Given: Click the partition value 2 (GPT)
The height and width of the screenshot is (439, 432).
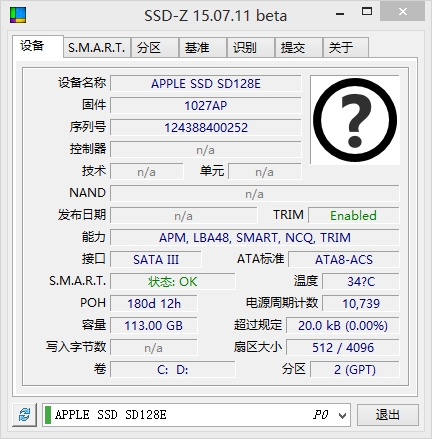Looking at the screenshot, I should 355,369.
